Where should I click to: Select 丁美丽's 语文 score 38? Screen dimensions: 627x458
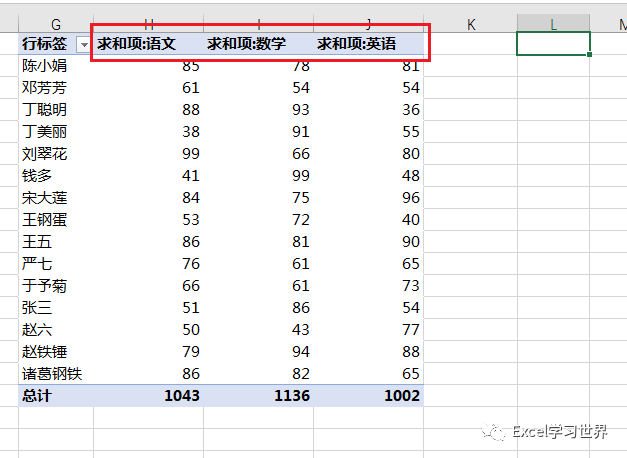(x=148, y=132)
